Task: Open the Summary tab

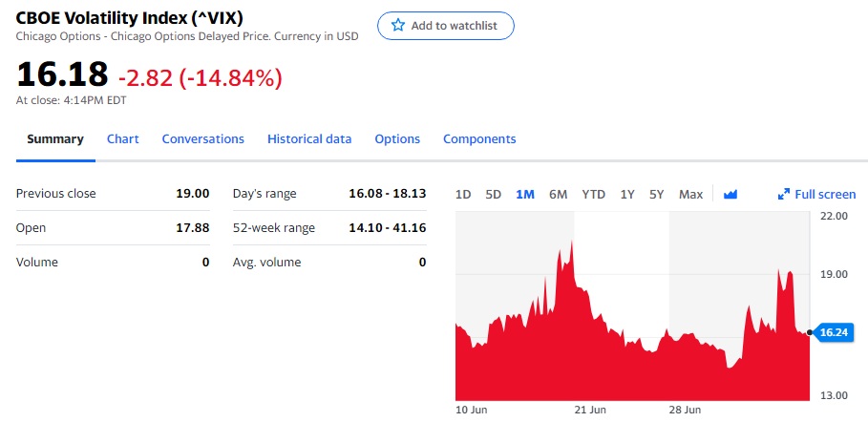Action: click(x=55, y=139)
